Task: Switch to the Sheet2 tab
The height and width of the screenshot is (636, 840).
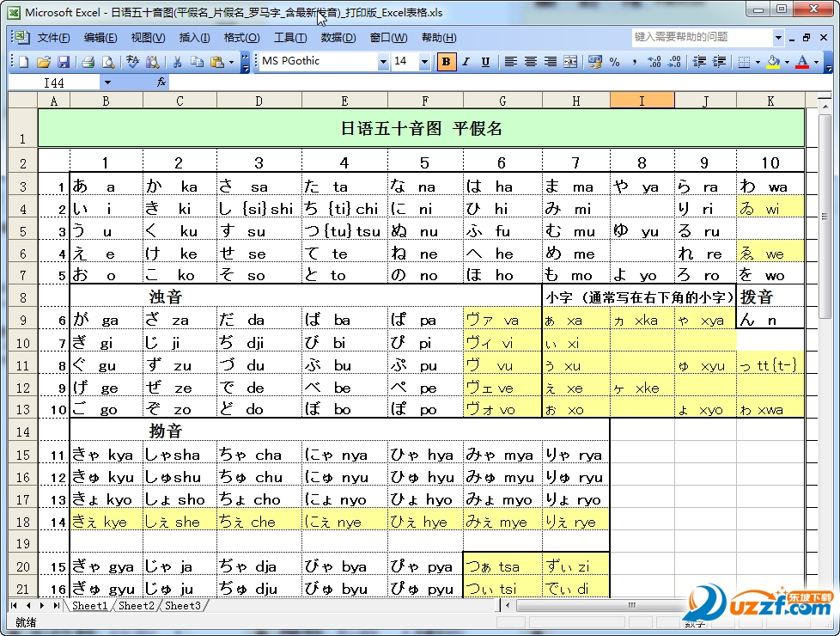Action: (137, 605)
